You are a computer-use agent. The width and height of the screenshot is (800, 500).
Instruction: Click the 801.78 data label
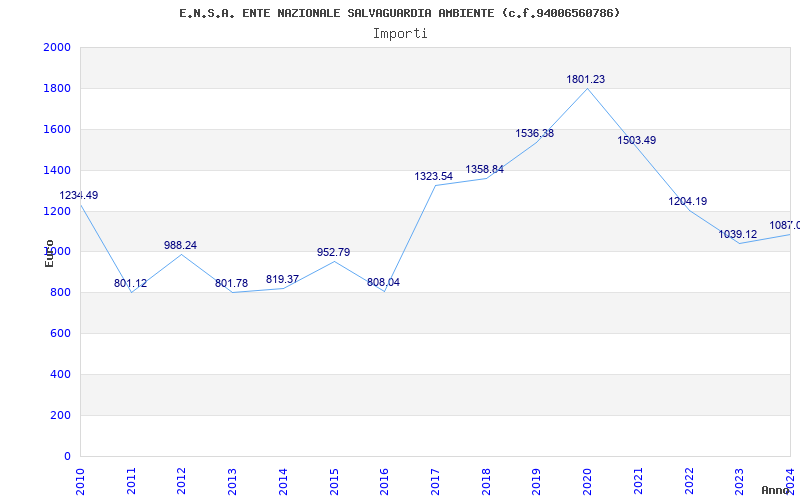coord(231,283)
